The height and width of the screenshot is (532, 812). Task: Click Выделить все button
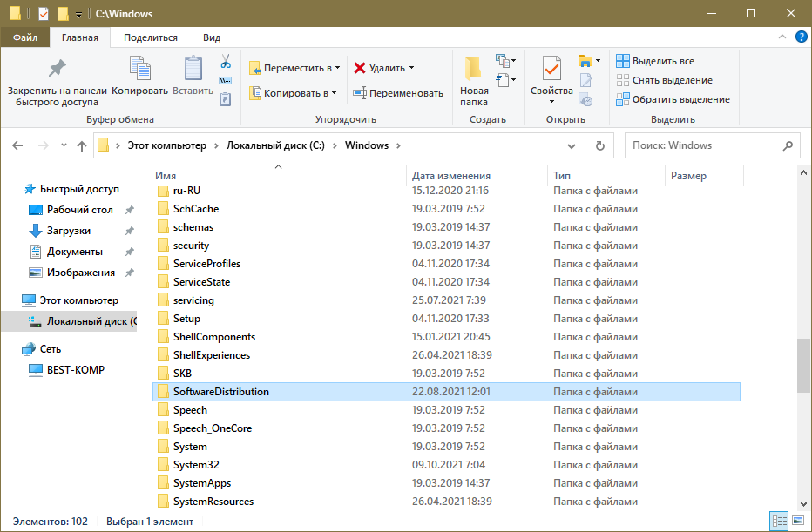point(655,61)
